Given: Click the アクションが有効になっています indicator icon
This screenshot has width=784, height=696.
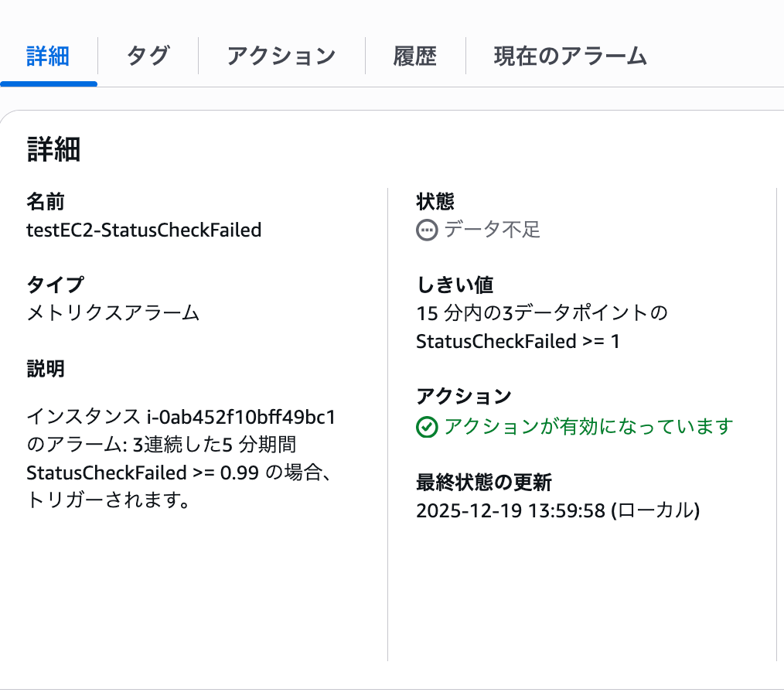Looking at the screenshot, I should pos(426,426).
